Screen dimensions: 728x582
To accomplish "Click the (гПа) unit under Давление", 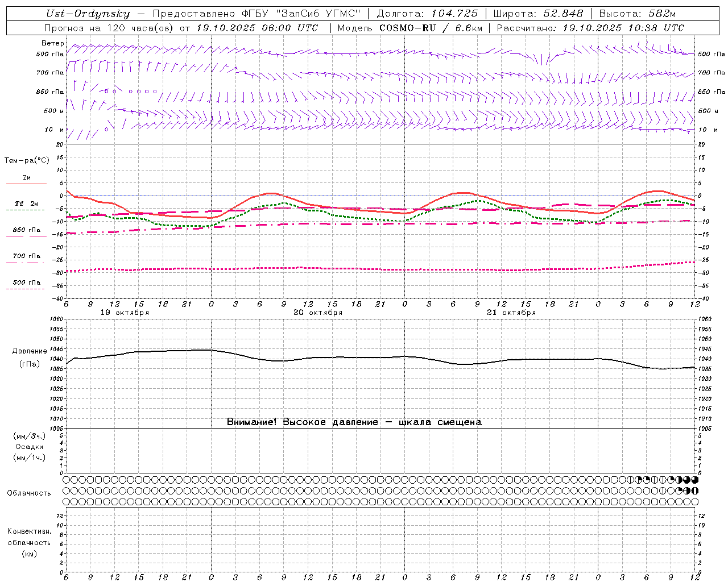I will 30,364.
